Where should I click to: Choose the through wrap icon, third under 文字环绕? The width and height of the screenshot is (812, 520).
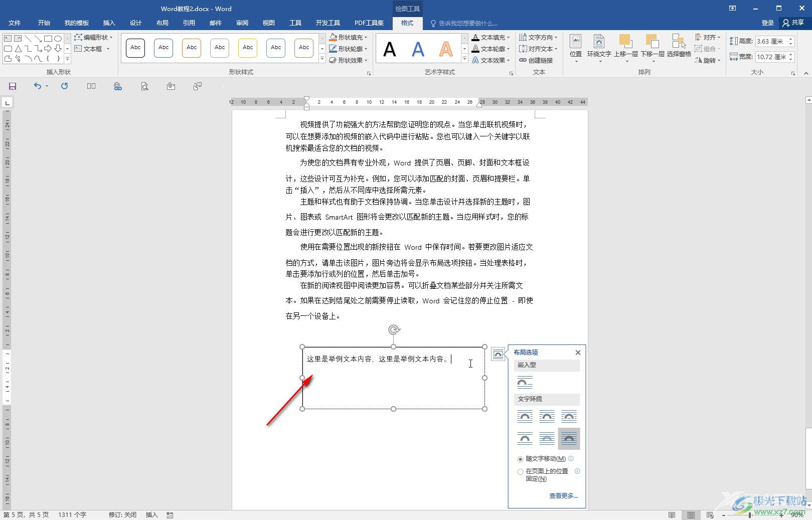(569, 417)
